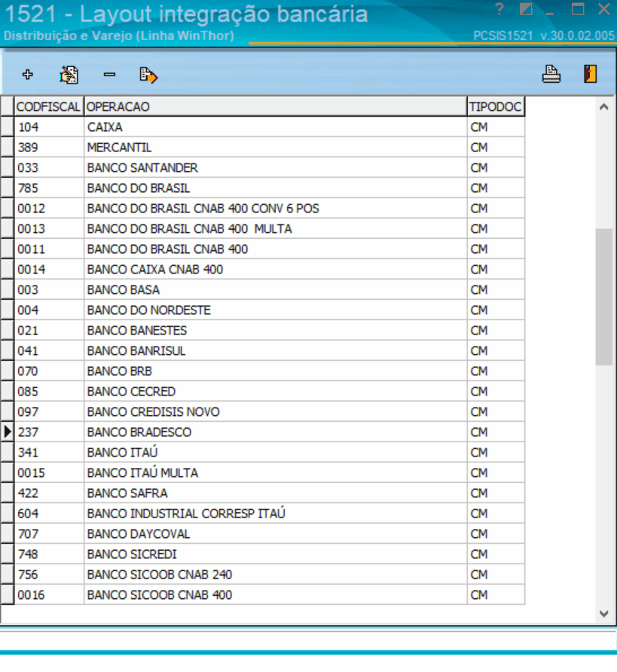Click the row indicator arrow beside 237

(x=8, y=432)
